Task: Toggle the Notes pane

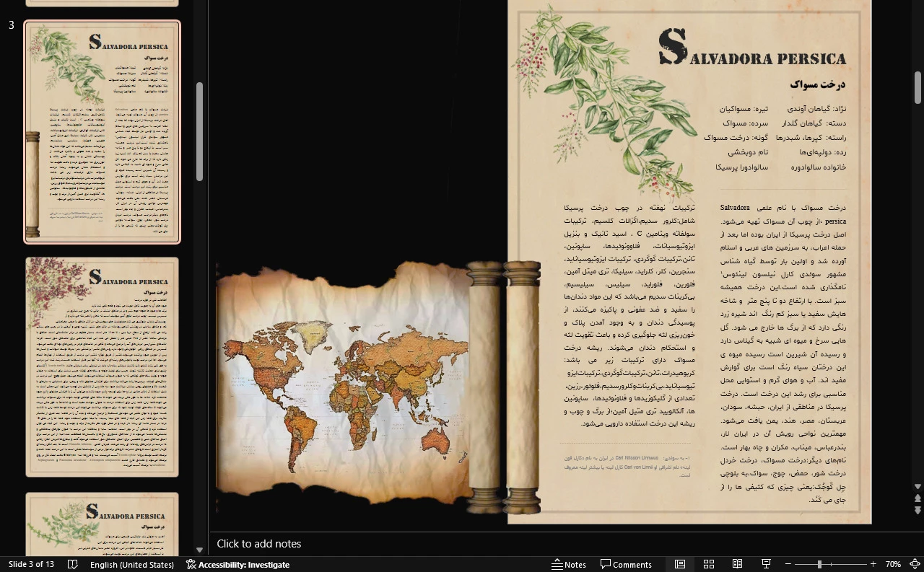Action: point(568,564)
